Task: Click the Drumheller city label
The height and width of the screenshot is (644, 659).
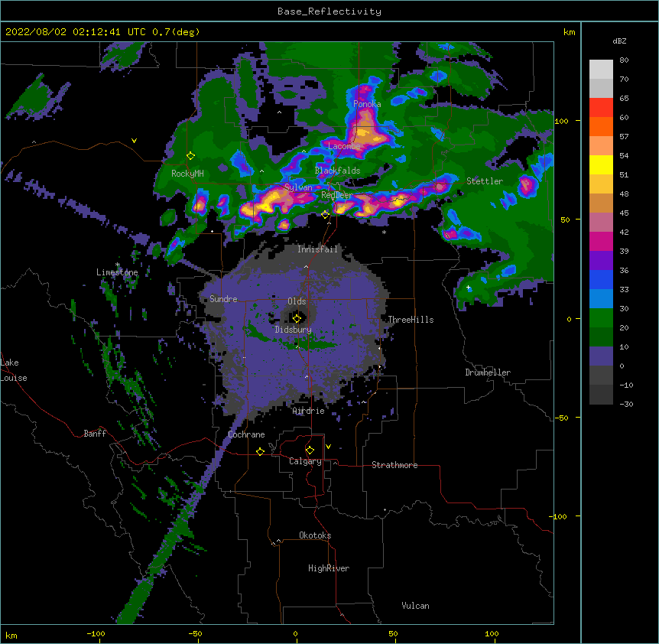Action: [488, 372]
